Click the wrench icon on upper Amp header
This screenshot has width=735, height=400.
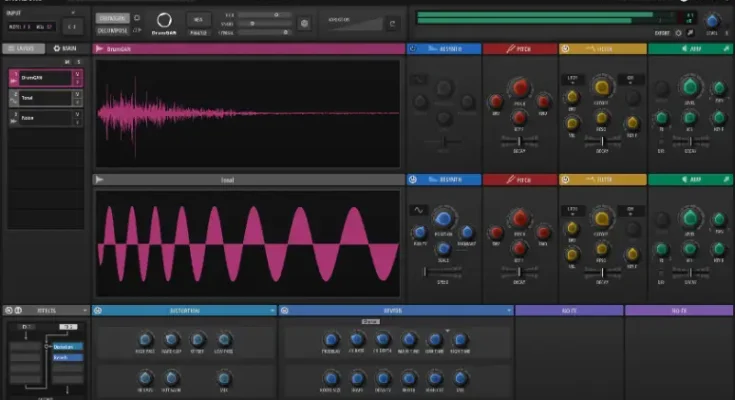[x=725, y=49]
